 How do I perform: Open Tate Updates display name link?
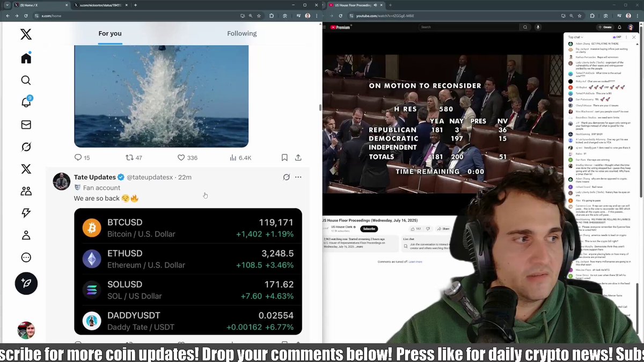point(95,177)
